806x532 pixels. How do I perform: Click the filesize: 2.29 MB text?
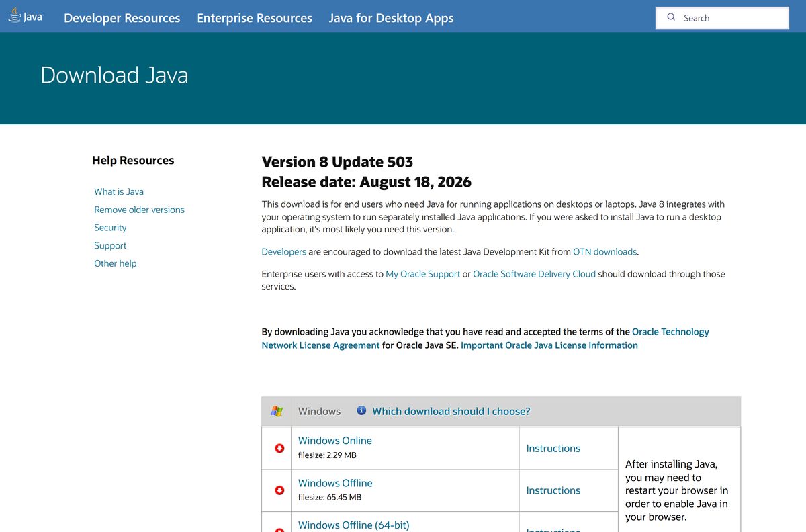pos(327,455)
